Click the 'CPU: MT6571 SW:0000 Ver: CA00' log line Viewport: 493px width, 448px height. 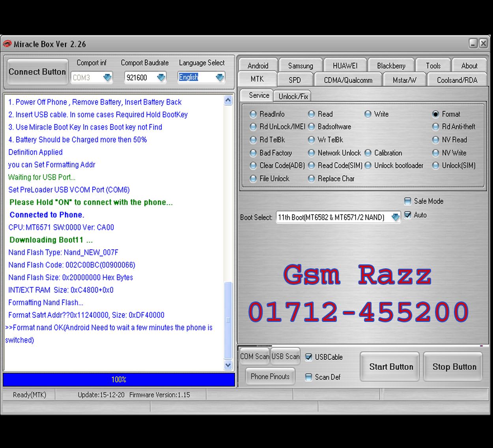tap(61, 227)
